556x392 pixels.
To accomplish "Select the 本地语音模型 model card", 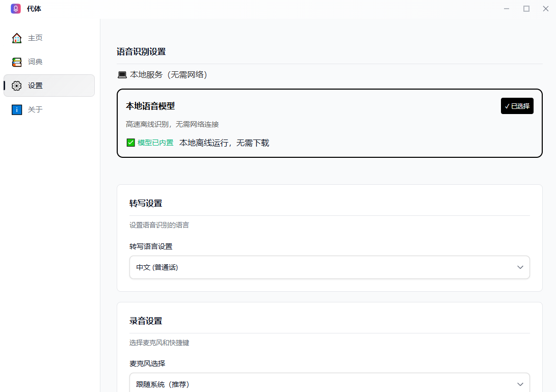I will (329, 123).
